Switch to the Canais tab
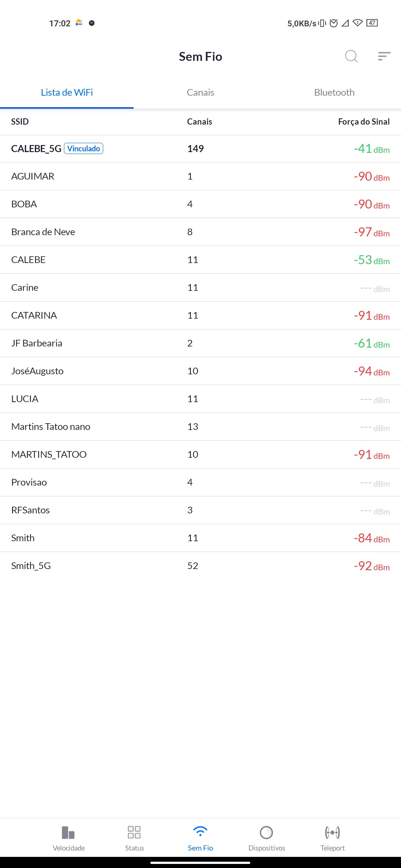The image size is (401, 868). click(200, 92)
